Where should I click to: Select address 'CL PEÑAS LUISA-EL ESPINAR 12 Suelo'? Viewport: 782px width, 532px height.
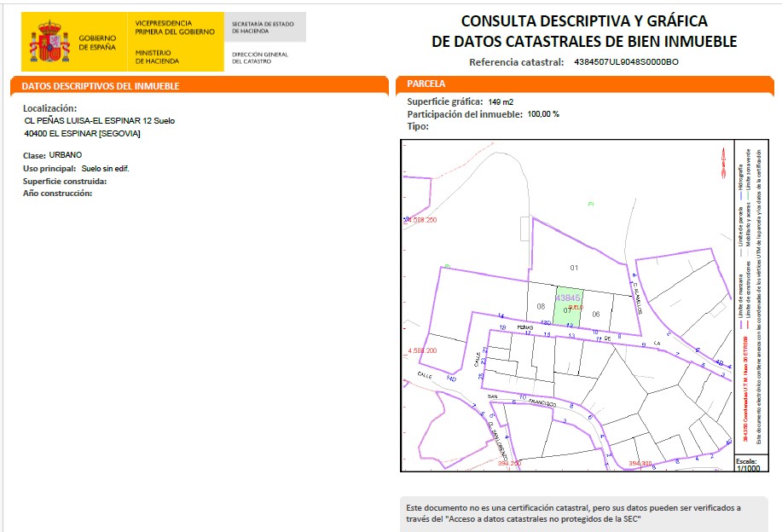[100, 121]
